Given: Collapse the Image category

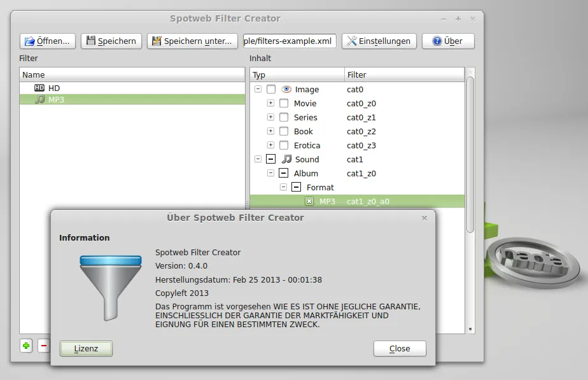Looking at the screenshot, I should 258,90.
